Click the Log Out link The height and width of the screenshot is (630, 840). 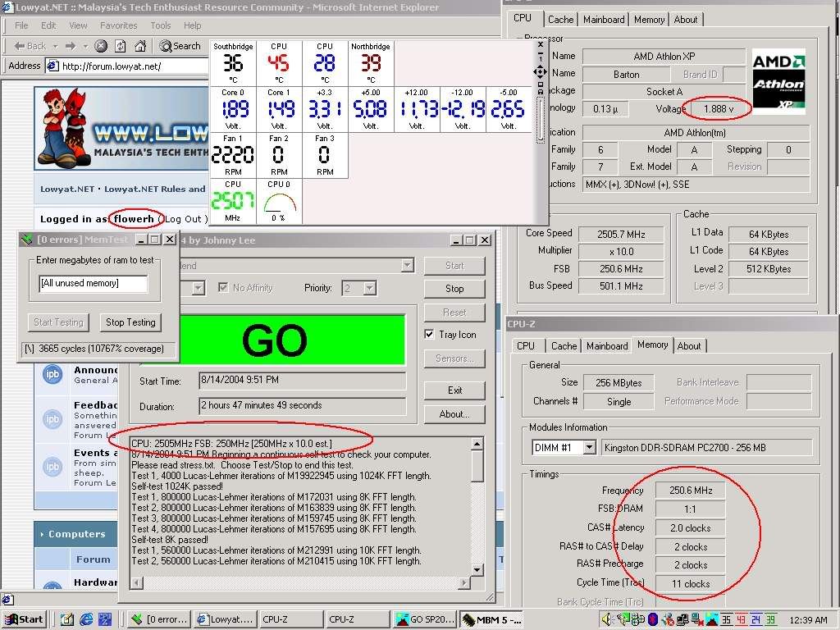pos(183,218)
